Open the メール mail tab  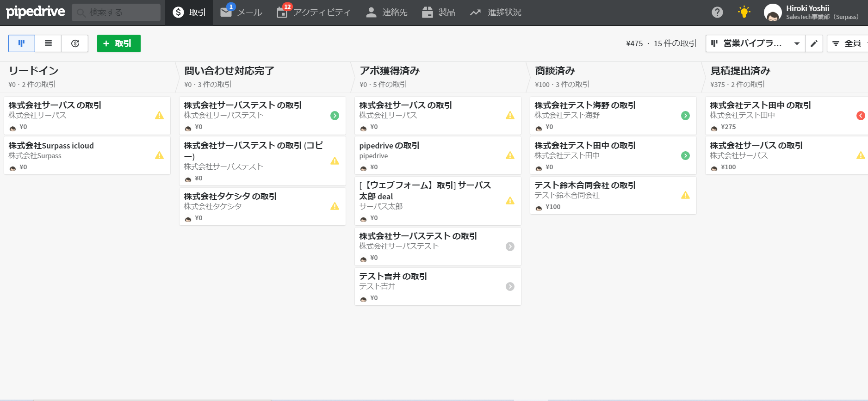(x=241, y=12)
